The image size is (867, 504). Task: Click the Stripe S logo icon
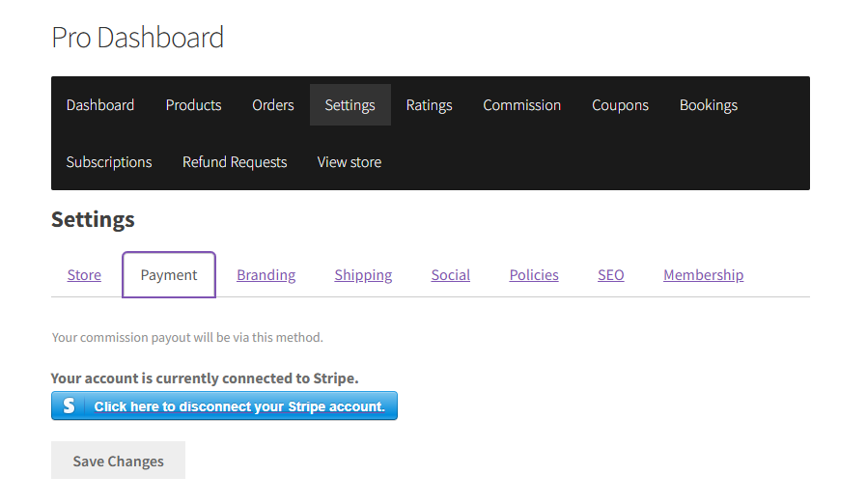click(69, 406)
